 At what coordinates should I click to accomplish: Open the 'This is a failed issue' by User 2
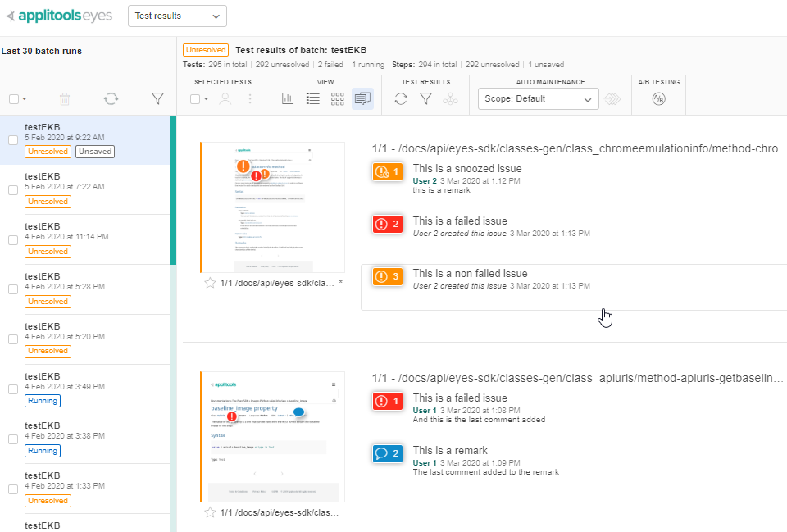coord(460,221)
